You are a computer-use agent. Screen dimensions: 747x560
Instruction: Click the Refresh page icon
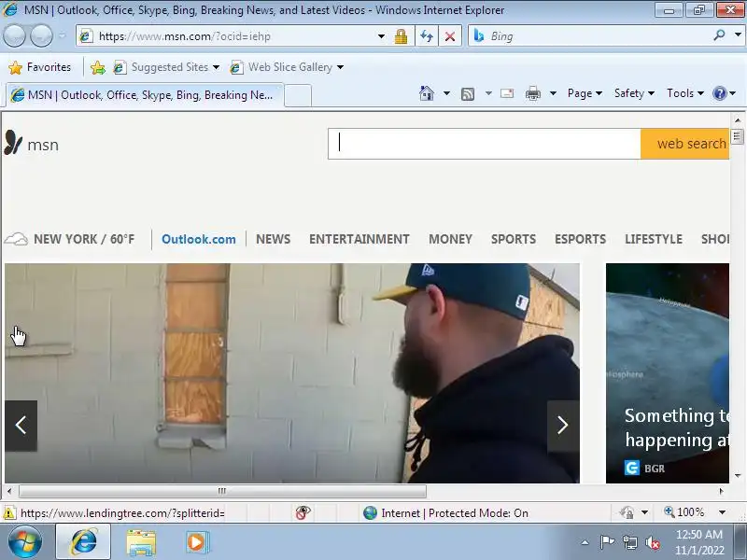[x=427, y=36]
